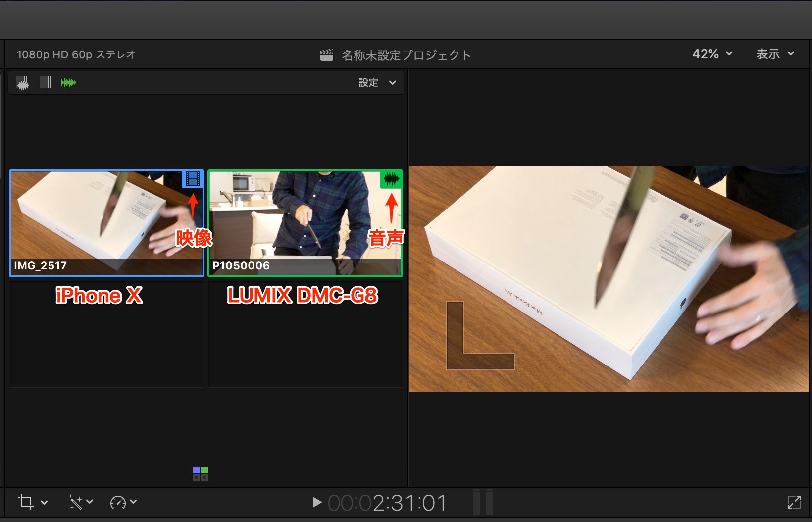The image size is (812, 522).
Task: Click the retime speedometer icon
Action: point(118,502)
